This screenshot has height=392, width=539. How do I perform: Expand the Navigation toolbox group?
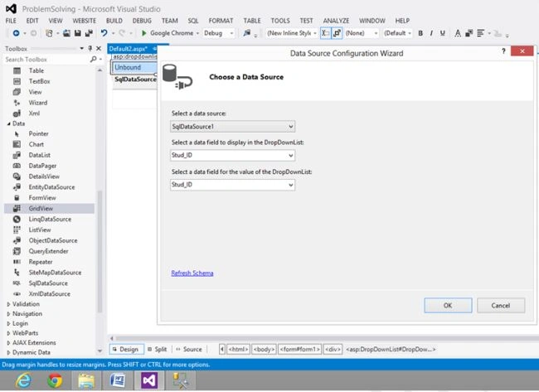click(x=8, y=313)
